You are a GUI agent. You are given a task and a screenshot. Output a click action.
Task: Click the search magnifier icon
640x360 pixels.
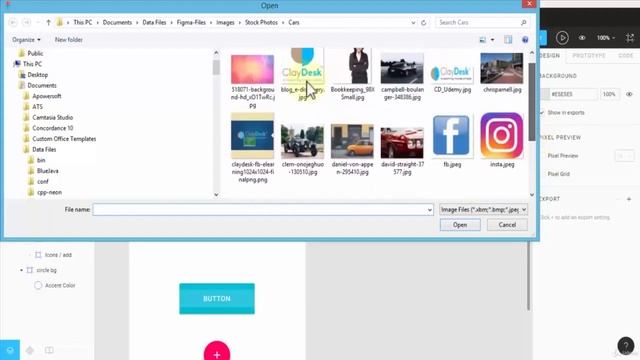coord(524,22)
